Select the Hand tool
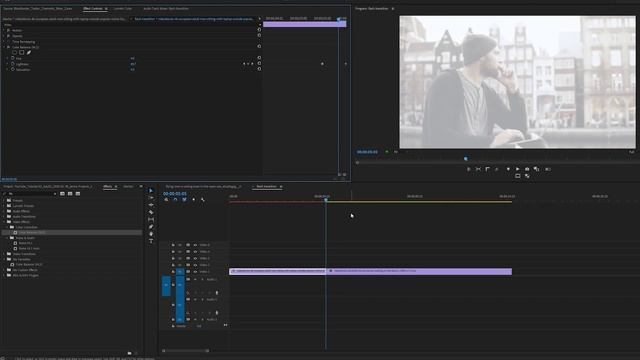640x360 pixels. click(x=151, y=234)
